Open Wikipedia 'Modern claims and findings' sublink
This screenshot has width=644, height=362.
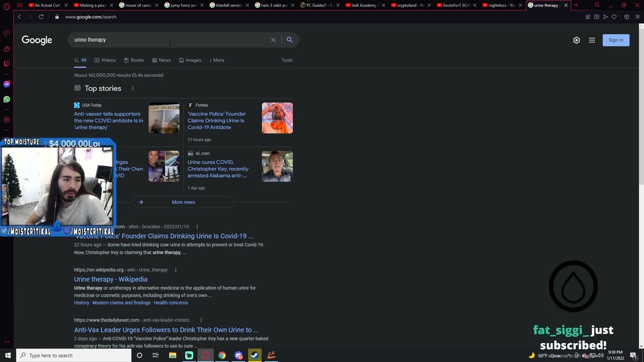click(x=121, y=303)
